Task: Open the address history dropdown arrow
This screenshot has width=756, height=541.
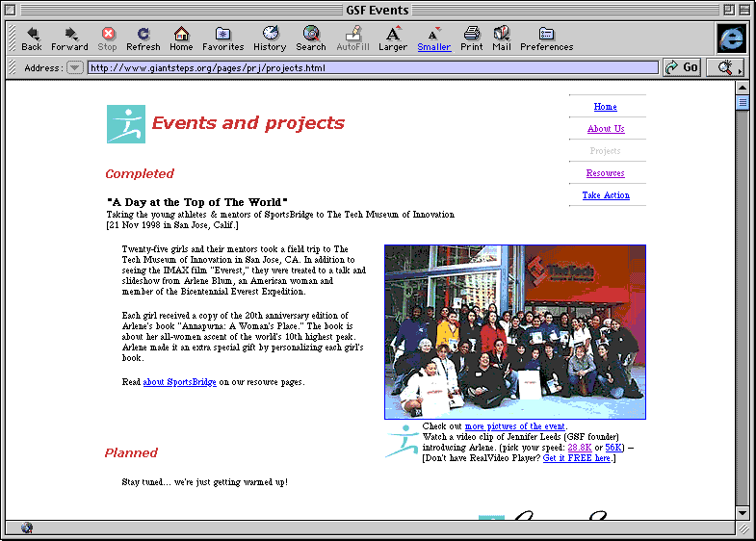Action: click(74, 68)
